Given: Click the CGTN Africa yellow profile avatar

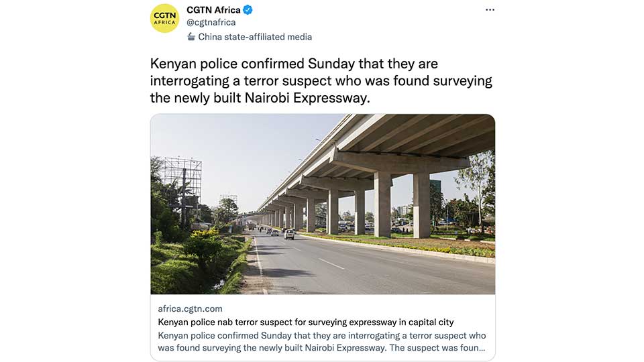Looking at the screenshot, I should pos(165,19).
